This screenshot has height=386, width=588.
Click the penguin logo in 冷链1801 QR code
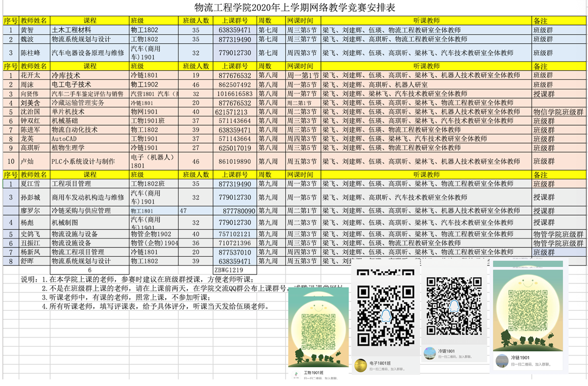453,304
